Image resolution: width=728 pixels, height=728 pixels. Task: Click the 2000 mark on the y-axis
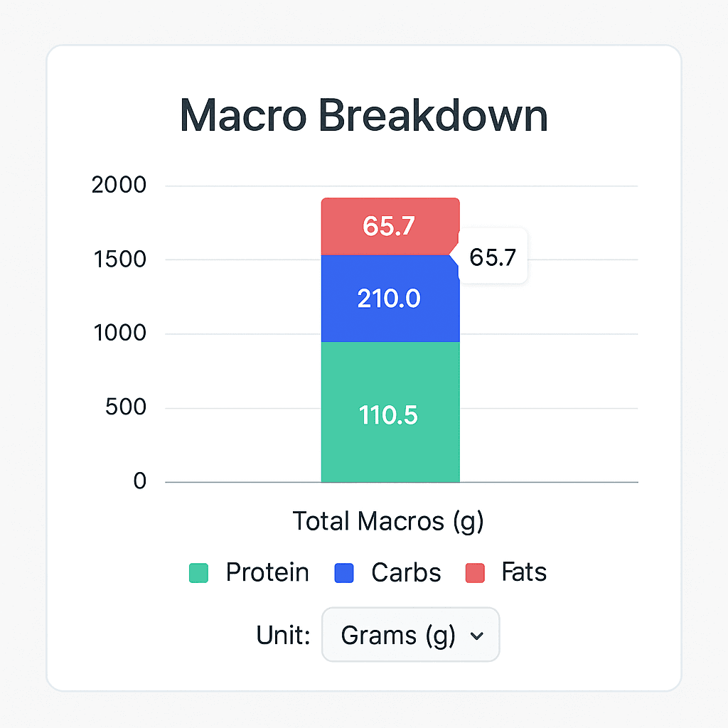pyautogui.click(x=119, y=185)
